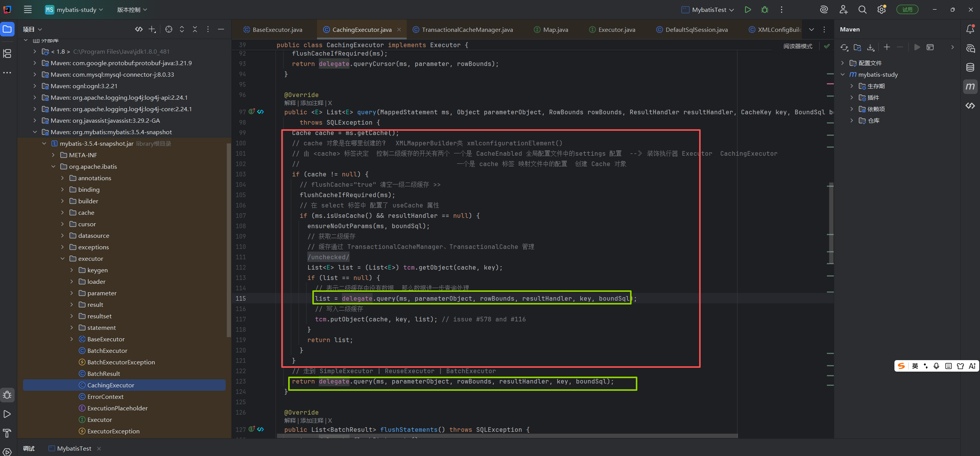Open the Maven tool window icon
Image resolution: width=980 pixels, height=456 pixels.
pyautogui.click(x=970, y=87)
